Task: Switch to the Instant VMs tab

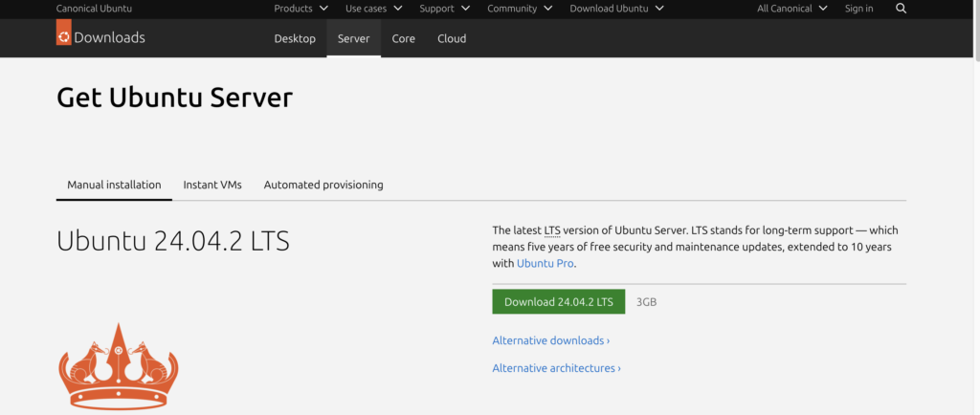Action: 212,185
